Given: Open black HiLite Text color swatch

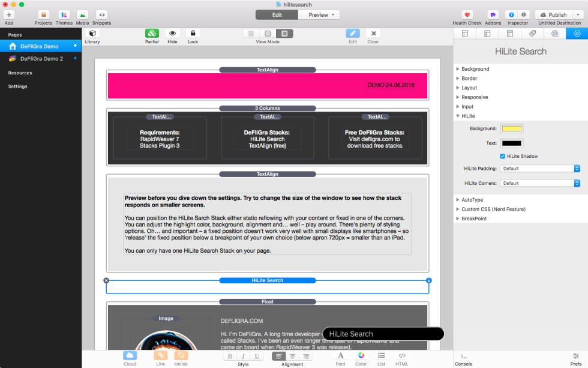Looking at the screenshot, I should click(x=511, y=143).
